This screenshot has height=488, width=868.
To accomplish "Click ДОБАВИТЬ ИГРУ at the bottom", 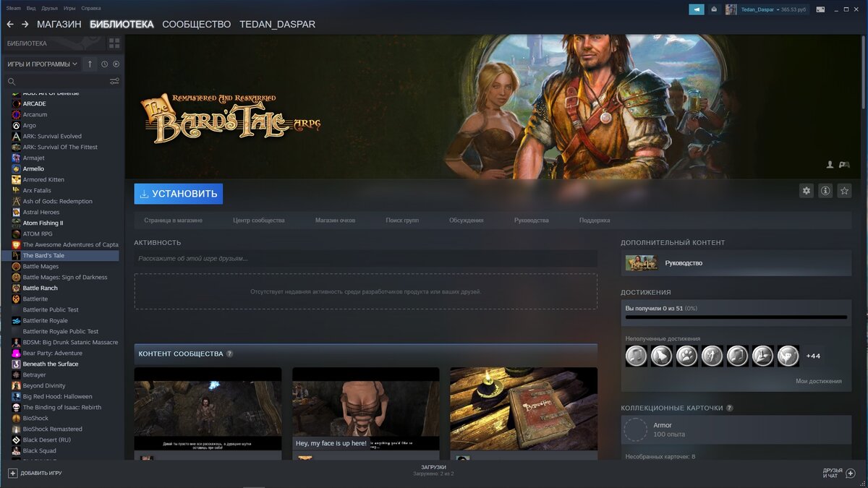I will 35,473.
